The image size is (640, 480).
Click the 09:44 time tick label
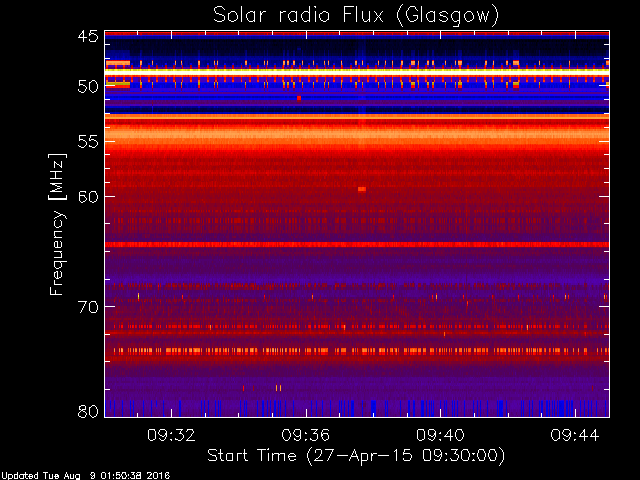tap(575, 435)
